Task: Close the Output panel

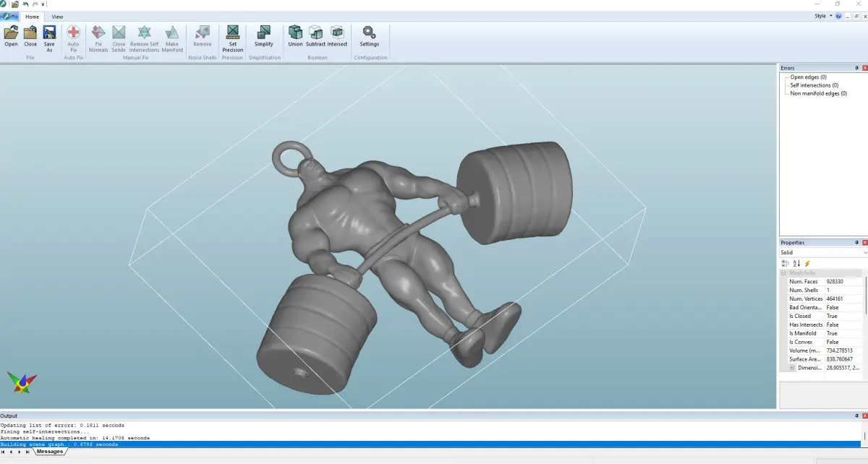Action: (x=864, y=416)
